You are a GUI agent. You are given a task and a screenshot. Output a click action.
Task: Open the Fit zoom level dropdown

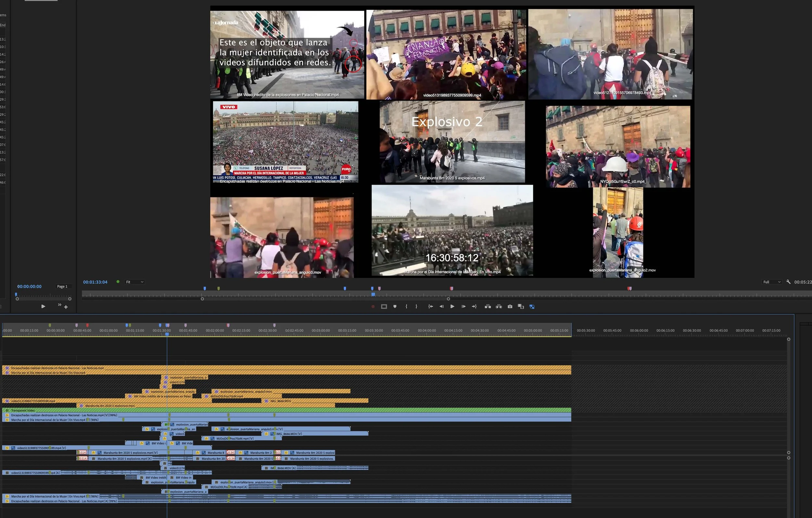coord(134,282)
